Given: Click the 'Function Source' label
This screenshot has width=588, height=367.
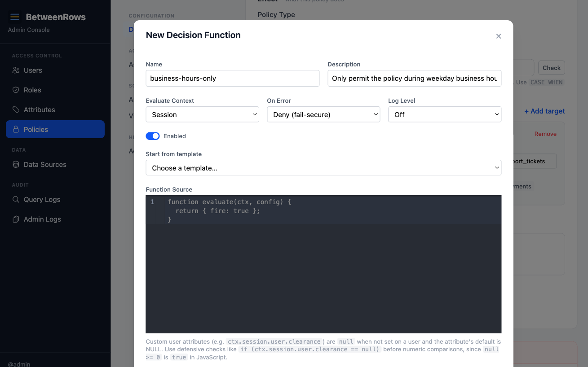Looking at the screenshot, I should (169, 189).
